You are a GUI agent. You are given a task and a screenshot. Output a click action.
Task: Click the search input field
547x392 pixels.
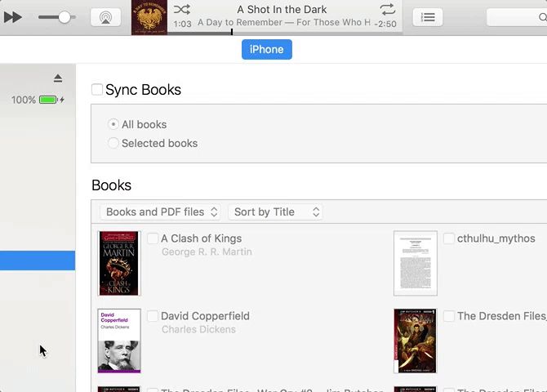click(x=518, y=17)
